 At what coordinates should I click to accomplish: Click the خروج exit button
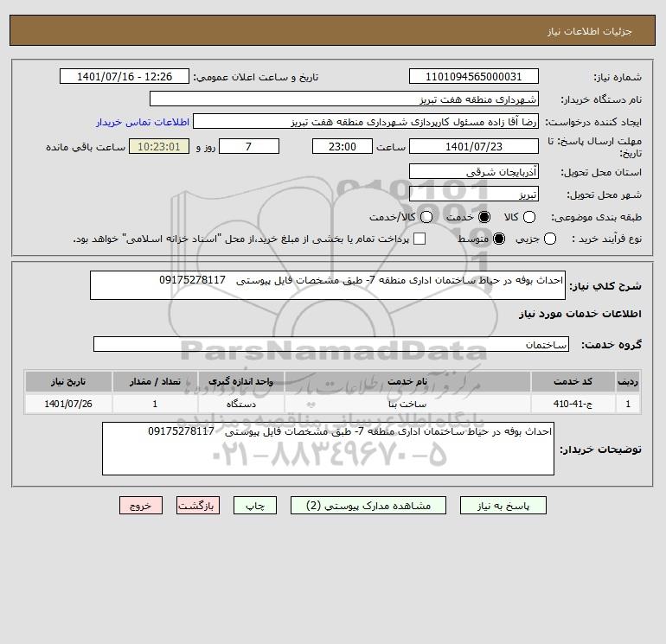click(x=141, y=506)
